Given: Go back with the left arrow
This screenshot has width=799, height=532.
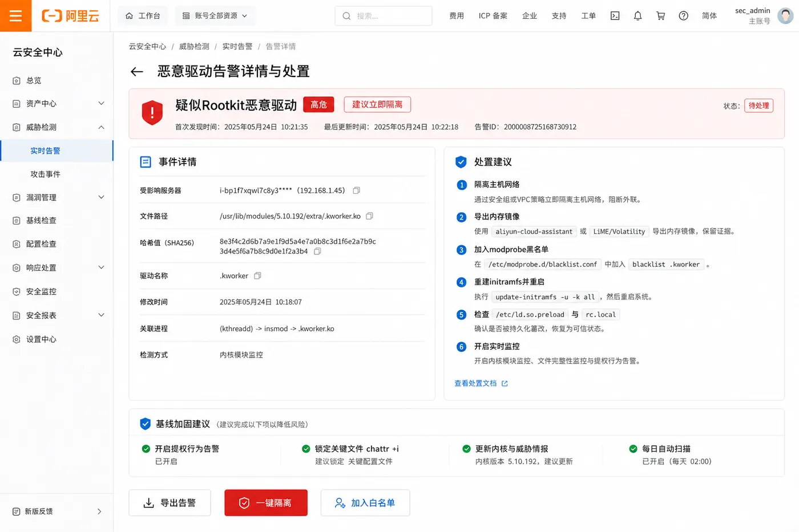Looking at the screenshot, I should point(136,71).
